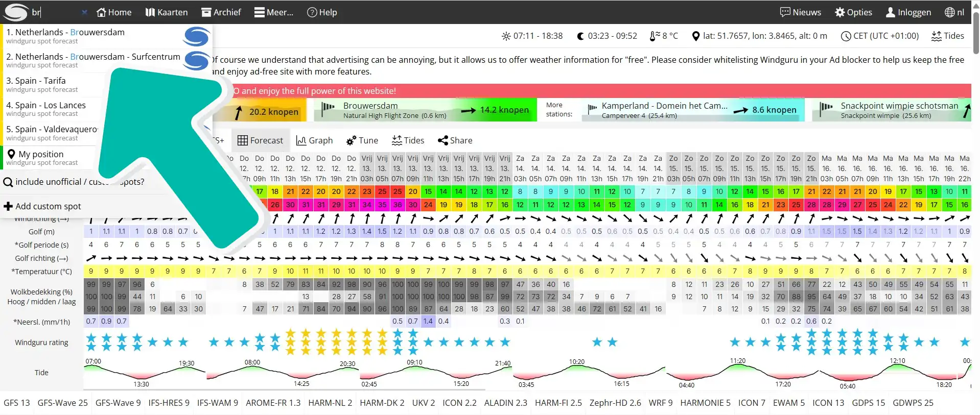Open the Meer... menu
Image resolution: width=980 pixels, height=415 pixels.
pyautogui.click(x=274, y=12)
